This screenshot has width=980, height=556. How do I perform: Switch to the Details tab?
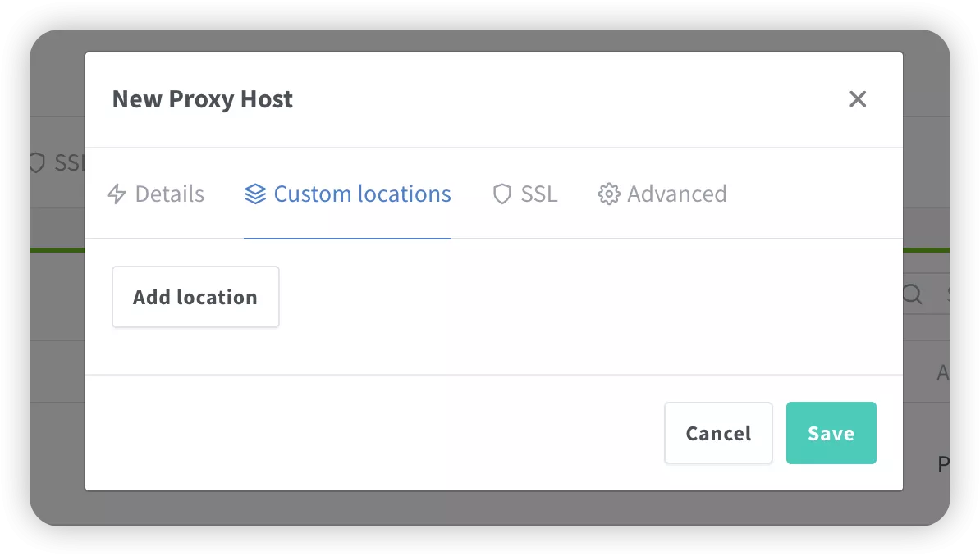[x=169, y=194]
